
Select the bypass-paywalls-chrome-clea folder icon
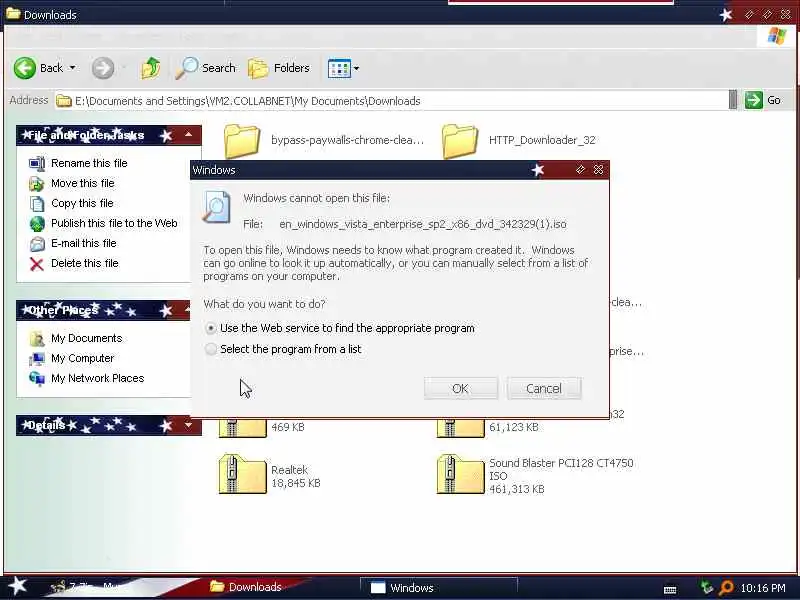point(242,141)
